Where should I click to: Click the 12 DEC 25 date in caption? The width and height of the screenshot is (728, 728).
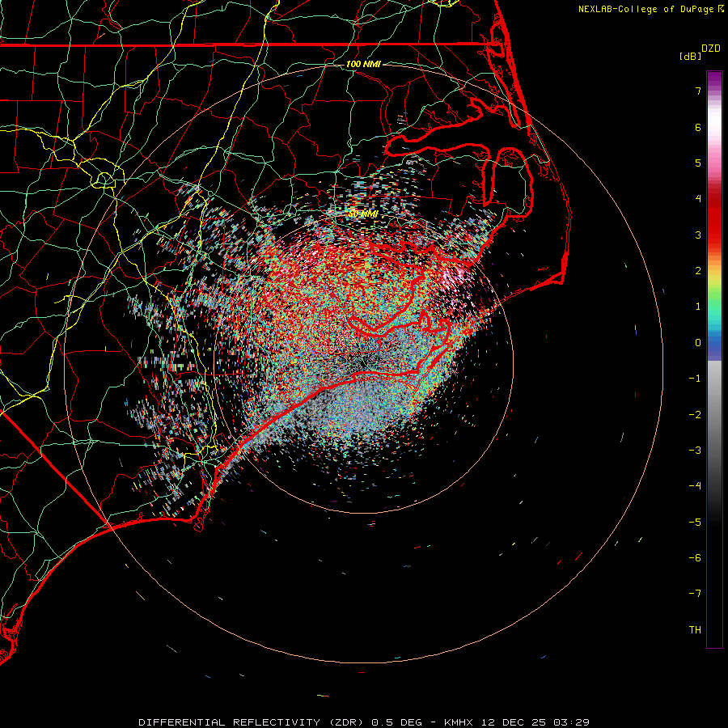(514, 722)
